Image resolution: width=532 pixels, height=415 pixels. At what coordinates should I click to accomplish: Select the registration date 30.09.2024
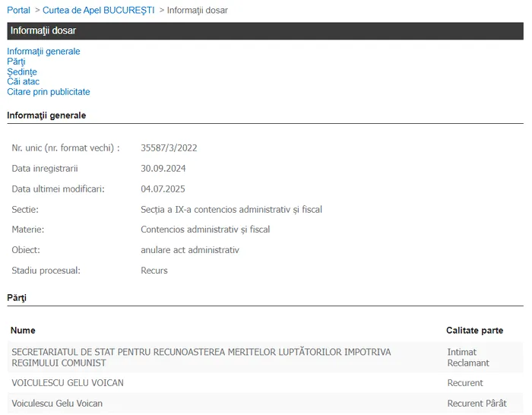coord(163,168)
